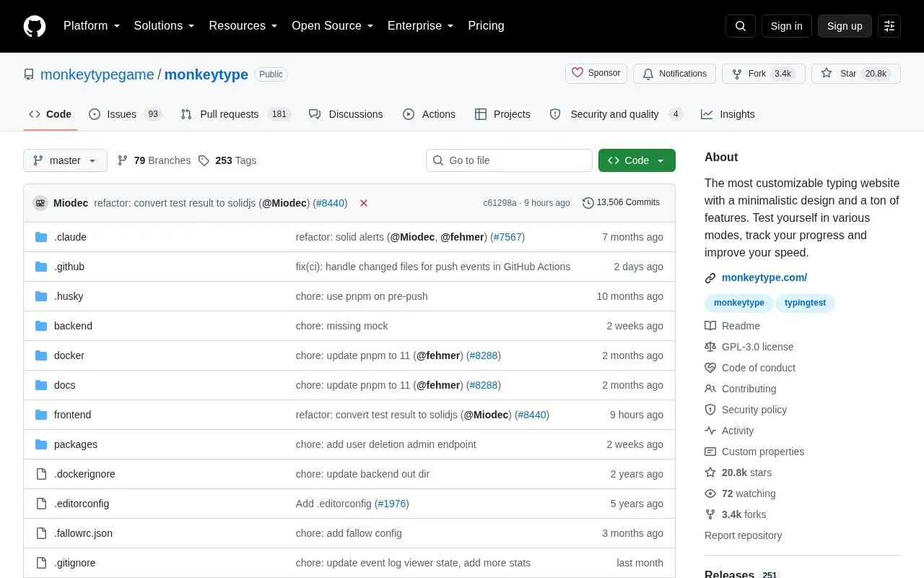Click the backend folder icon
This screenshot has height=578, width=924.
pyautogui.click(x=41, y=326)
